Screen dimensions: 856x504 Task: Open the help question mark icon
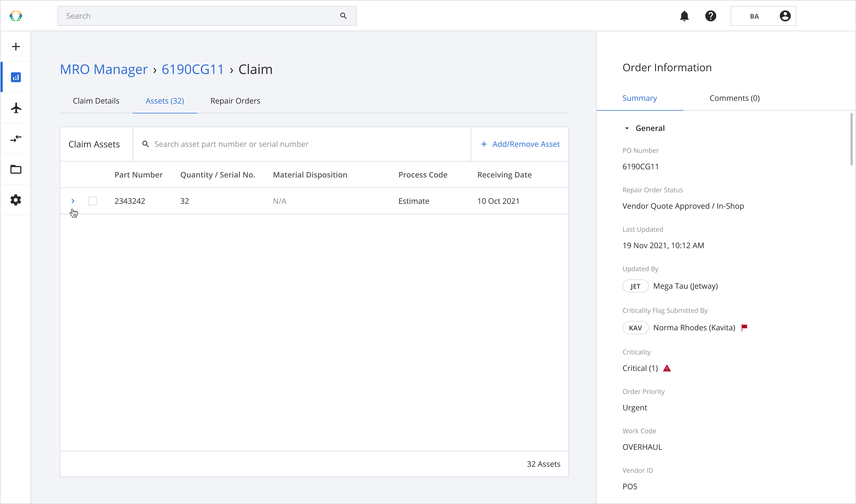[711, 16]
